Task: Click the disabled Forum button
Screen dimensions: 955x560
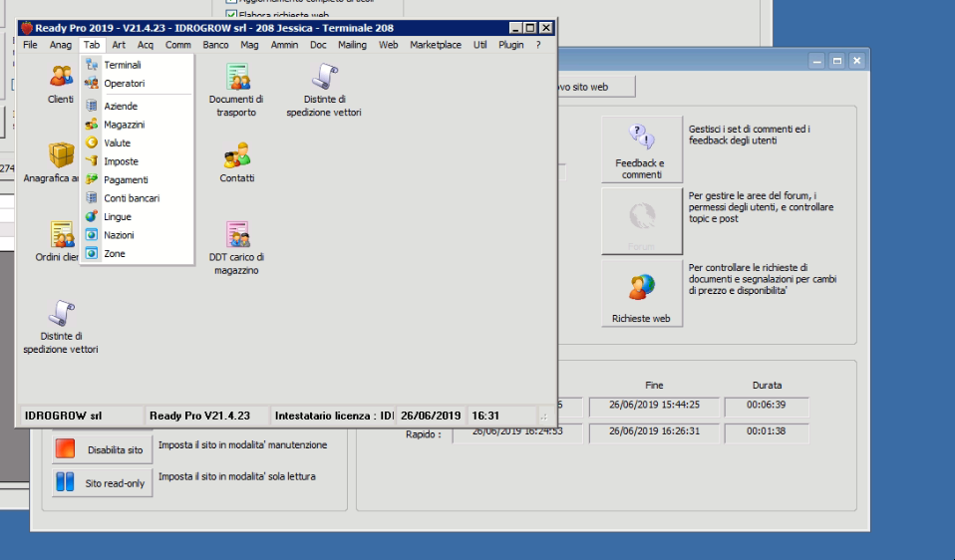Action: pos(642,221)
